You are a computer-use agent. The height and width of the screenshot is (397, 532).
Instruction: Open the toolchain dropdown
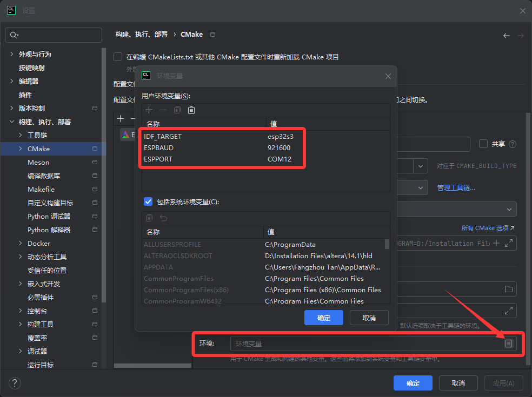click(x=421, y=188)
